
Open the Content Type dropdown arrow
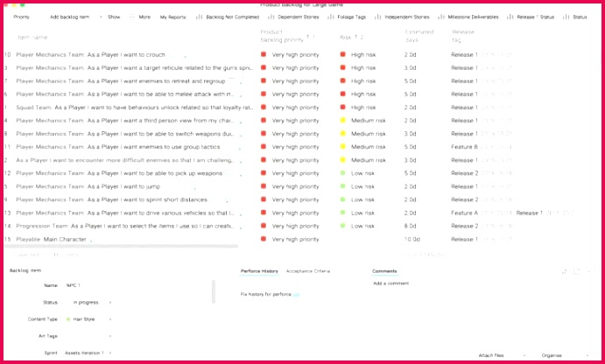click(x=110, y=319)
